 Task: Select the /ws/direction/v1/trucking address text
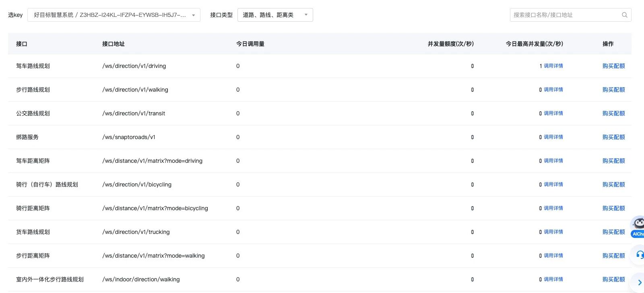pyautogui.click(x=136, y=232)
